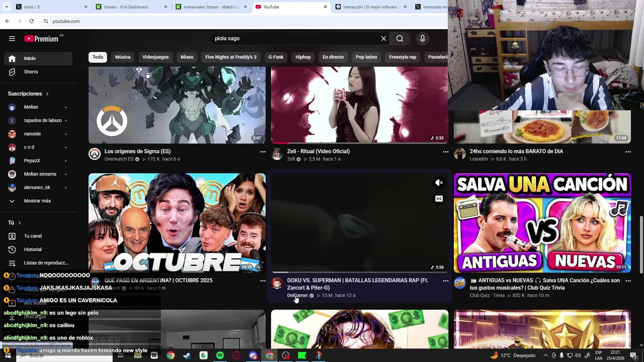Open more options for Antiguas vs Nuevas video
The height and width of the screenshot is (362, 644).
(628, 281)
